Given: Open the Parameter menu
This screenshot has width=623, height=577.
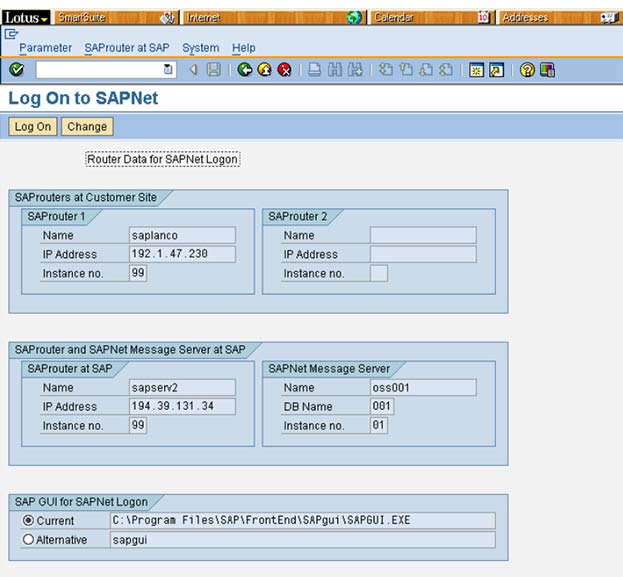Looking at the screenshot, I should [x=45, y=48].
